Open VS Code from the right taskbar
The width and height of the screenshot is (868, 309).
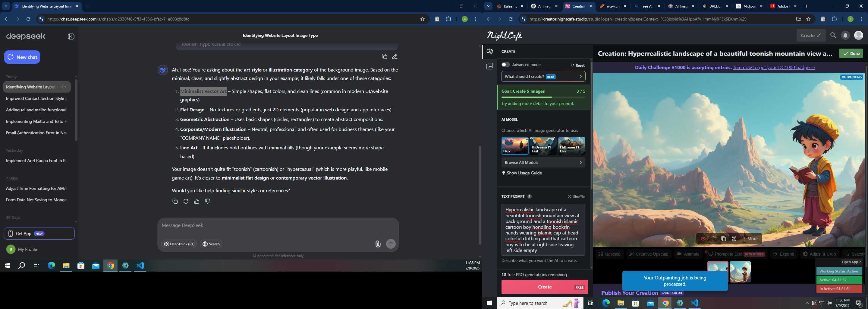coord(694,303)
